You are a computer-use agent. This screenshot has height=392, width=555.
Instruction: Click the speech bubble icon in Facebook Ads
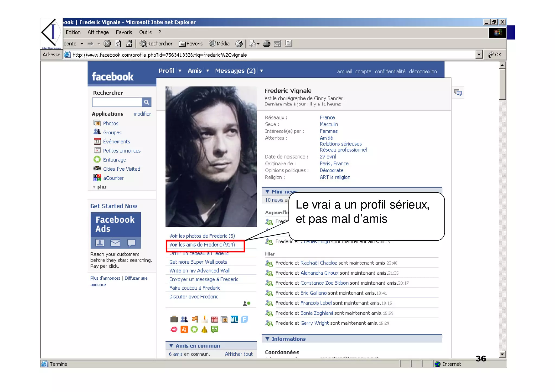click(131, 243)
